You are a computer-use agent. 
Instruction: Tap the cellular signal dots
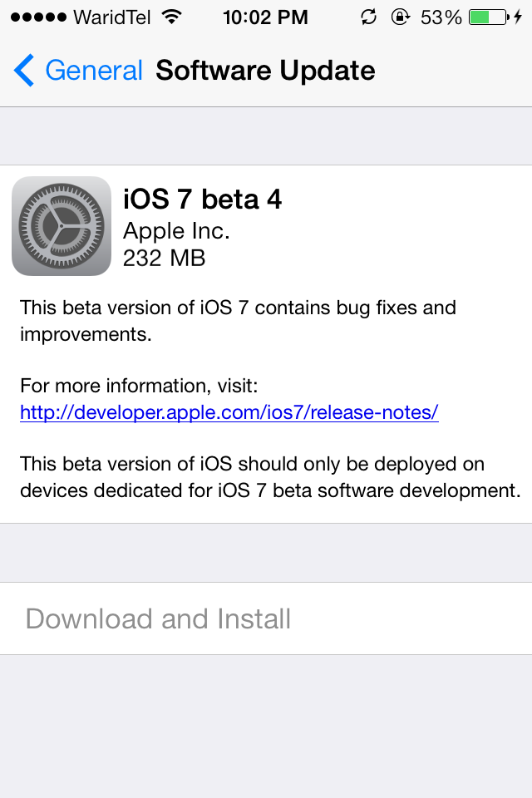[x=38, y=17]
